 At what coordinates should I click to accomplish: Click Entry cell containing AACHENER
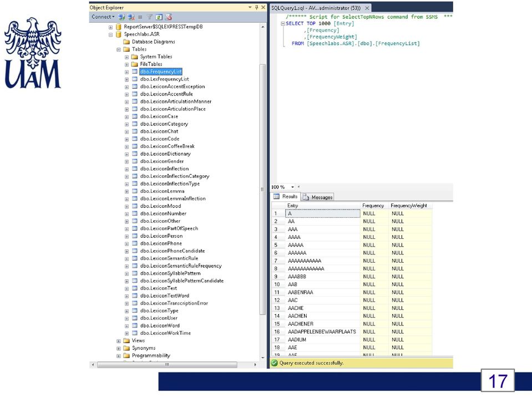point(323,324)
